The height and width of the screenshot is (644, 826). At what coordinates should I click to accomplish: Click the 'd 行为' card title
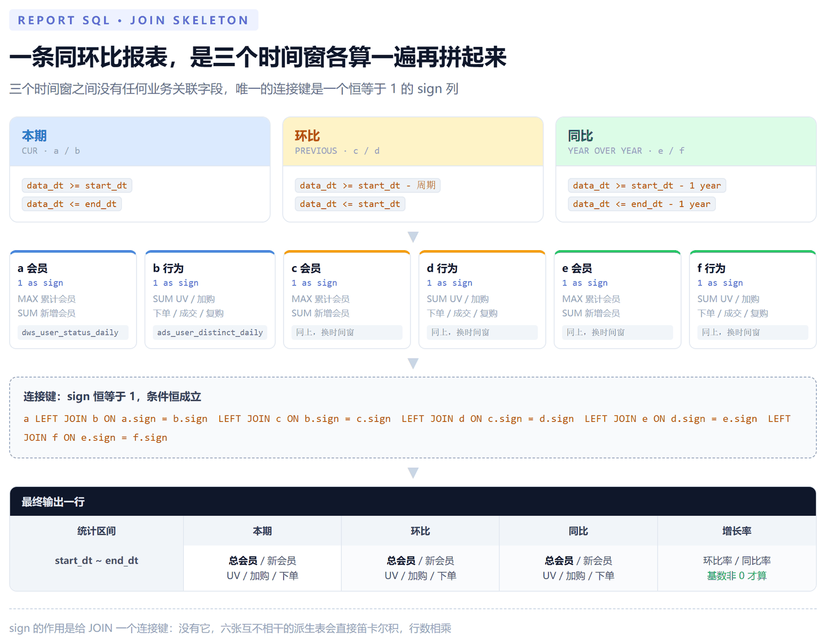[x=442, y=268]
